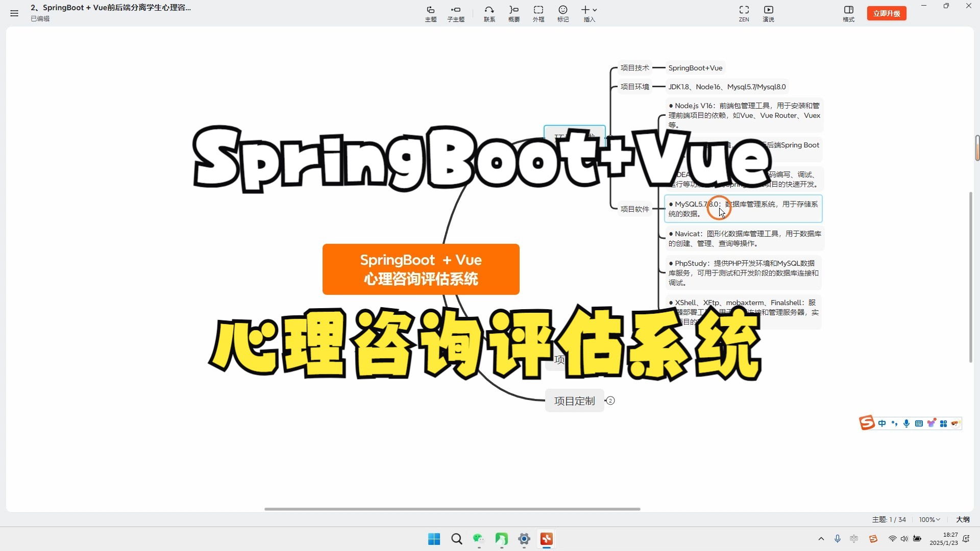The height and width of the screenshot is (551, 980).
Task: Open the hamburger main menu
Action: [14, 13]
